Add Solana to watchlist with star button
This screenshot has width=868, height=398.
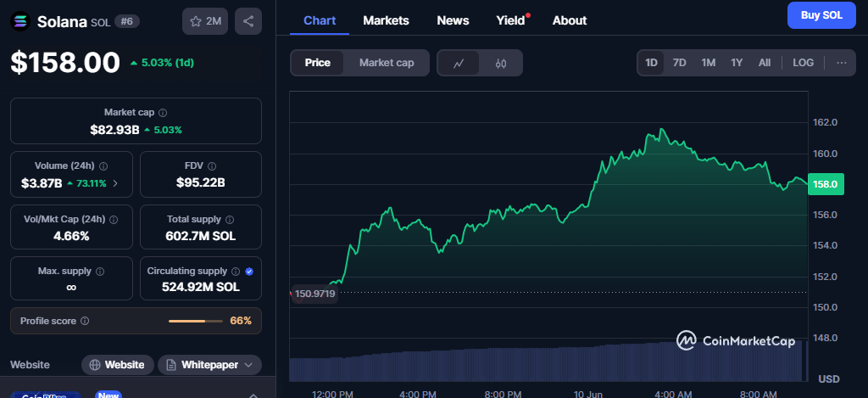pyautogui.click(x=205, y=21)
